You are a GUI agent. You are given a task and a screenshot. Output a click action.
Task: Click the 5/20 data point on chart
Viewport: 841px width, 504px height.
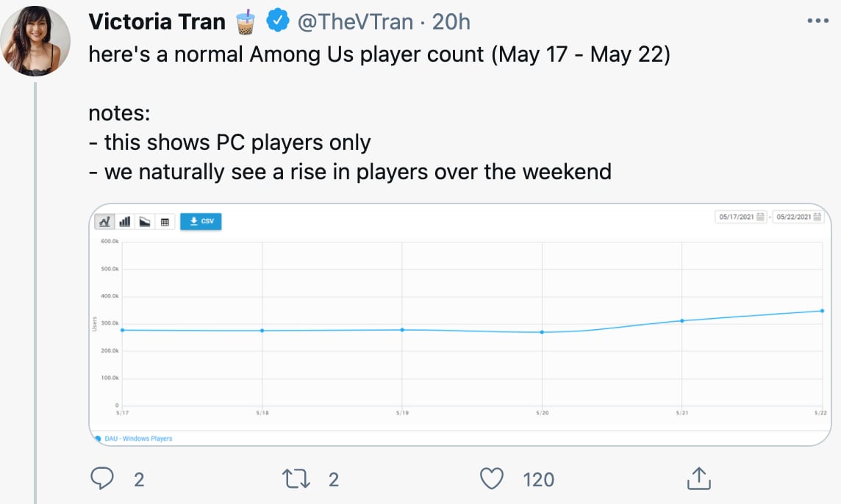[x=542, y=332]
